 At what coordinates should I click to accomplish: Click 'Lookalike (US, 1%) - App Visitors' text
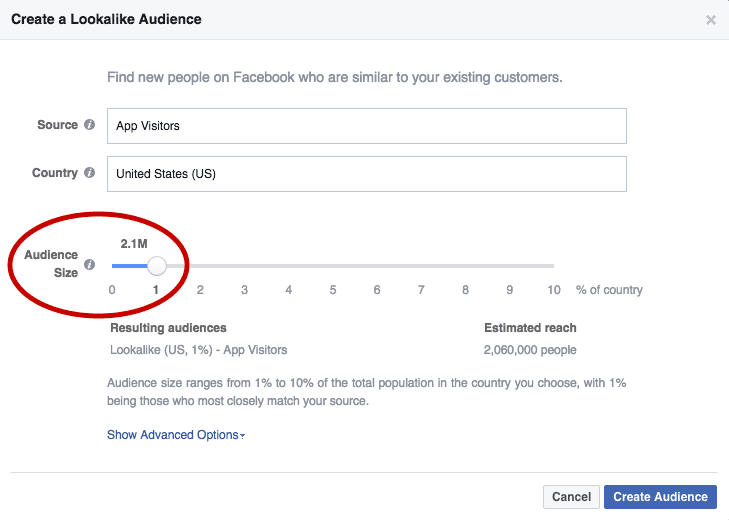click(x=199, y=350)
